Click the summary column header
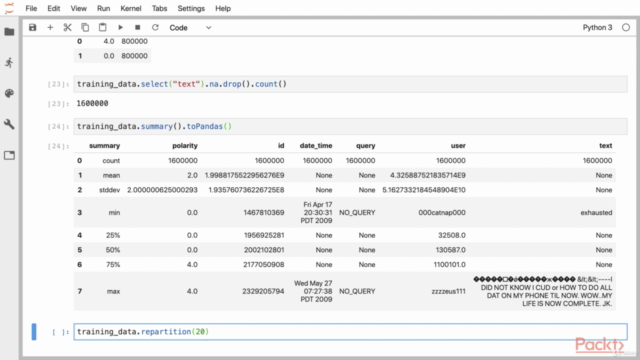The width and height of the screenshot is (640, 360). click(104, 145)
